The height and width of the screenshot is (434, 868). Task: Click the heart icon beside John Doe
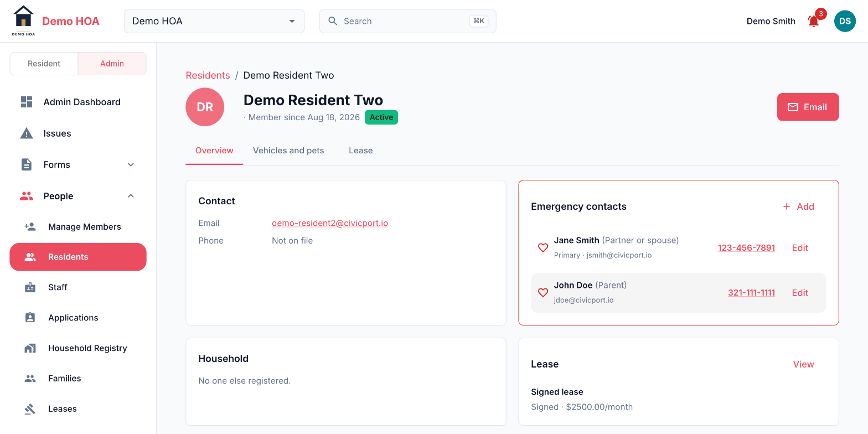[543, 292]
